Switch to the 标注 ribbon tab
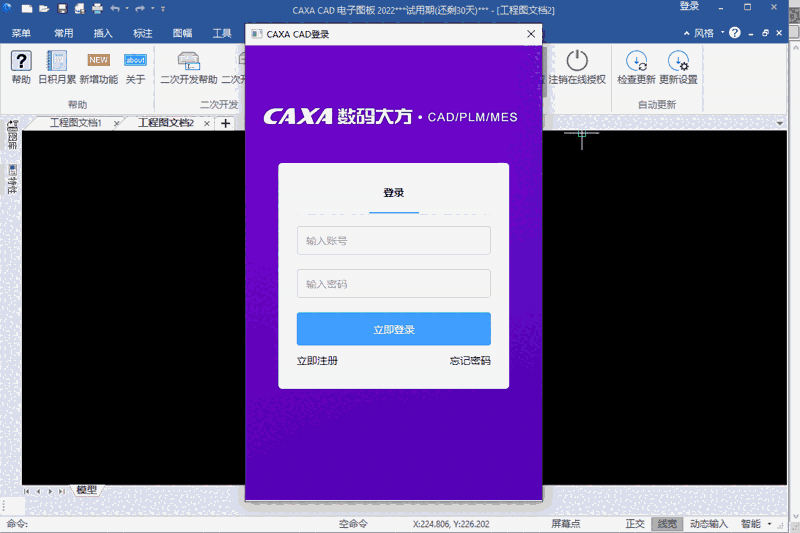The height and width of the screenshot is (533, 800). coord(143,34)
